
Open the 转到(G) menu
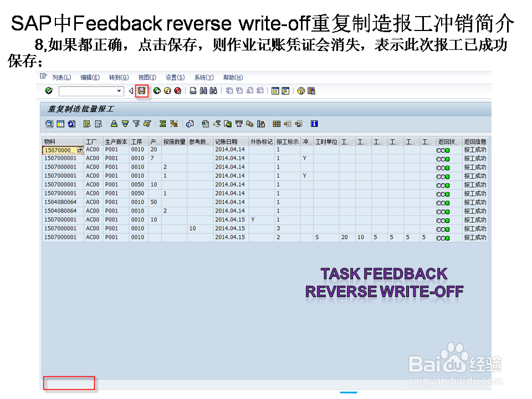tap(119, 78)
